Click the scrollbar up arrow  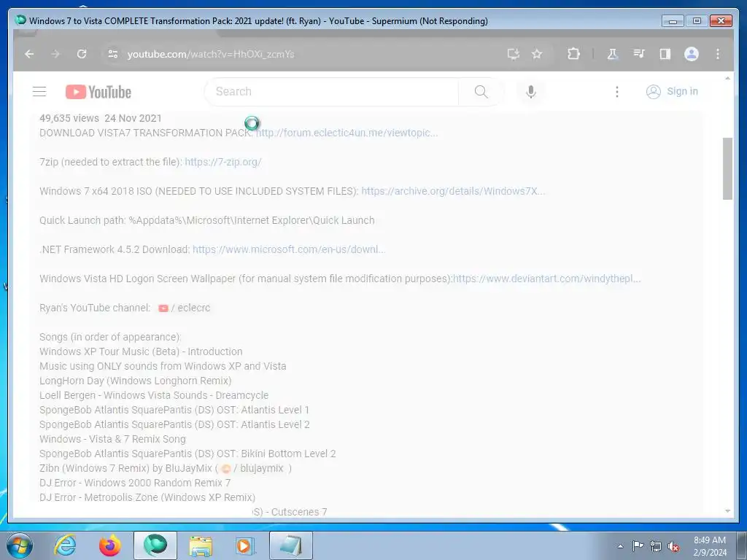727,78
